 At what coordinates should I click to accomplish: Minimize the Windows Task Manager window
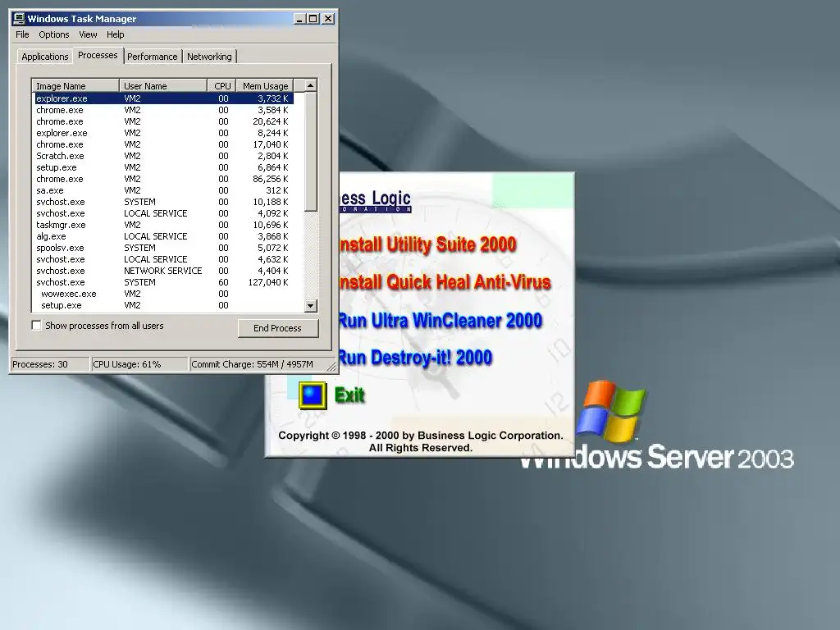click(x=300, y=19)
